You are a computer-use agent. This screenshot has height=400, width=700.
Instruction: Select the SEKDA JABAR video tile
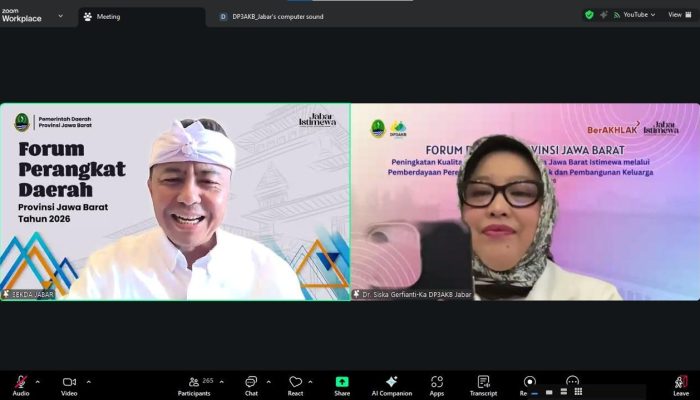[175, 202]
